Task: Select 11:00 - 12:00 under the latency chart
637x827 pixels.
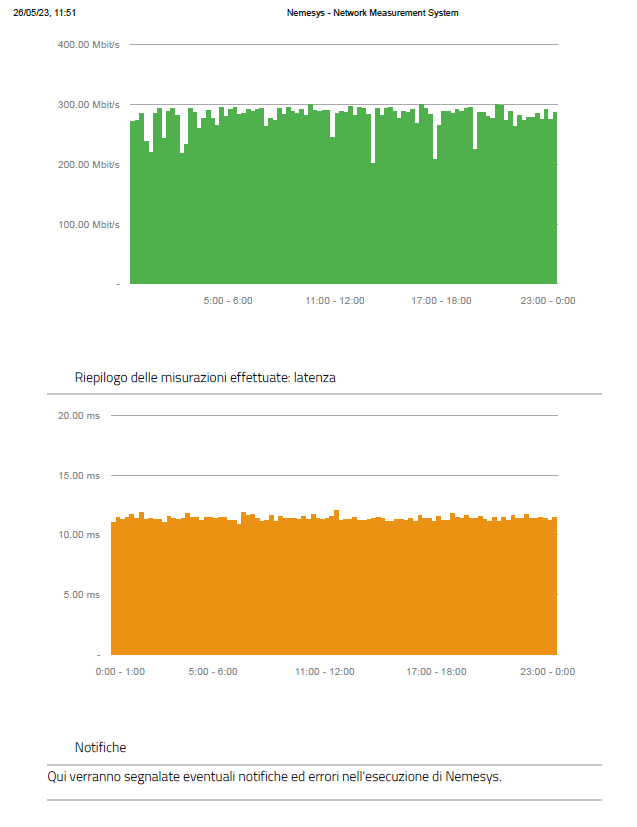Action: click(x=325, y=672)
